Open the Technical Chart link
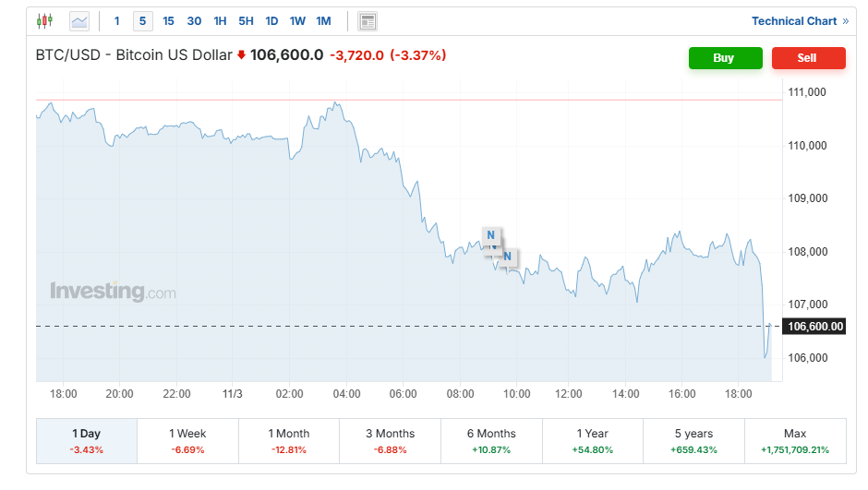Image resolution: width=868 pixels, height=490 pixels. click(x=794, y=20)
